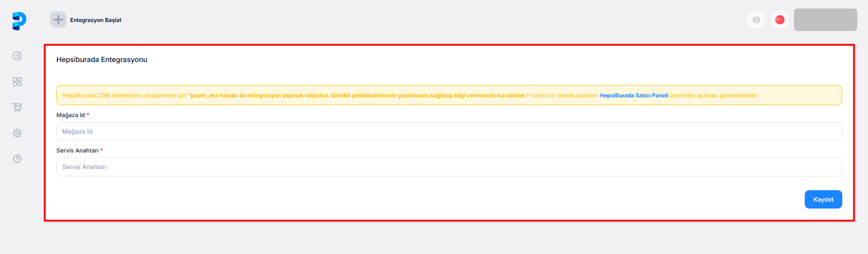Open the dashboard chart icon in sidebar
Viewport: 868px width, 254px height.
tap(17, 56)
